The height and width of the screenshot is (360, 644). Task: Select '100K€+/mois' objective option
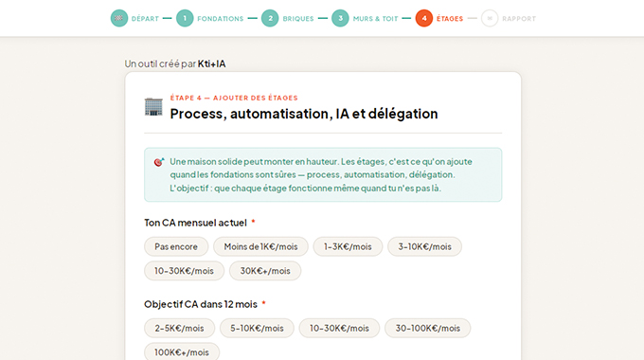point(182,351)
